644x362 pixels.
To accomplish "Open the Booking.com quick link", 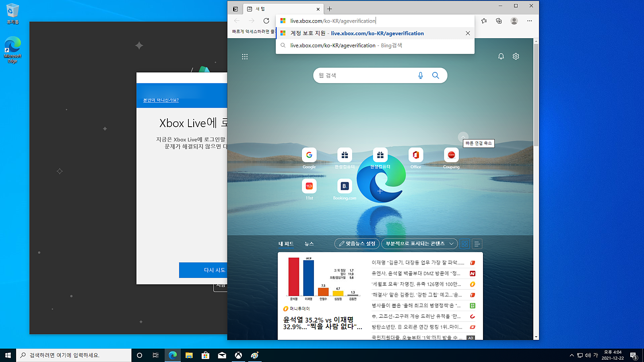I will tap(345, 189).
